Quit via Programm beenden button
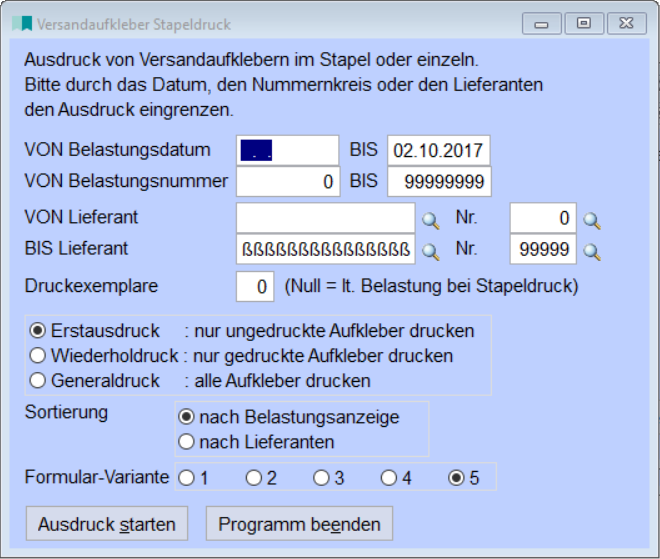The image size is (660, 559). [x=299, y=524]
